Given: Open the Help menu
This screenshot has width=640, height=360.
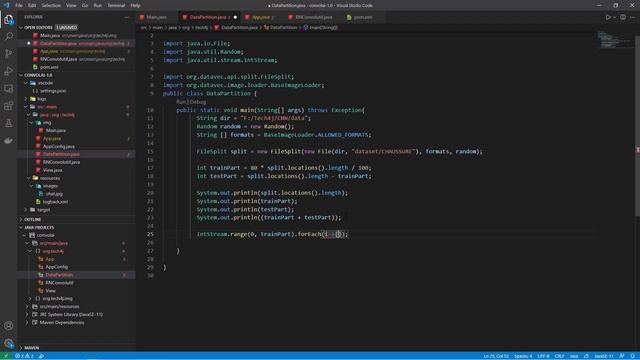Looking at the screenshot, I should (x=136, y=5).
